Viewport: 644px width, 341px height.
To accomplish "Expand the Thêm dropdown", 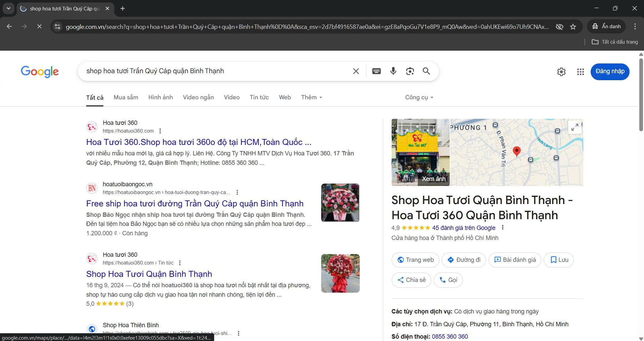I will tap(312, 97).
